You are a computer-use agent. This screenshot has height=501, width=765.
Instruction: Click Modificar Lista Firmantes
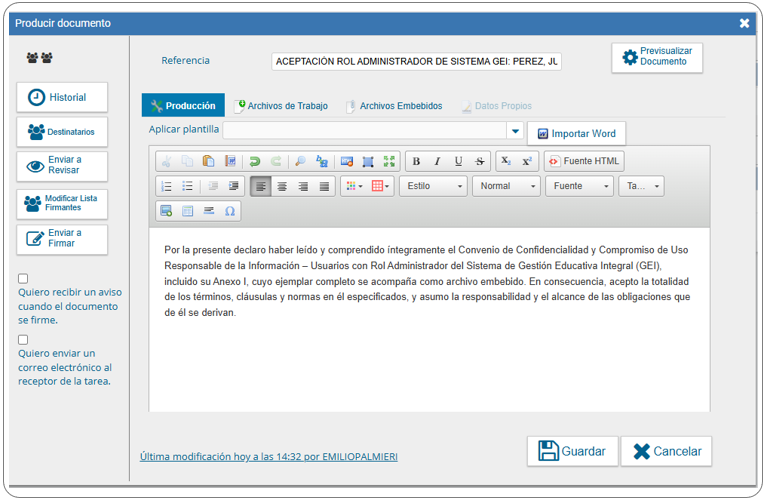[x=62, y=203]
